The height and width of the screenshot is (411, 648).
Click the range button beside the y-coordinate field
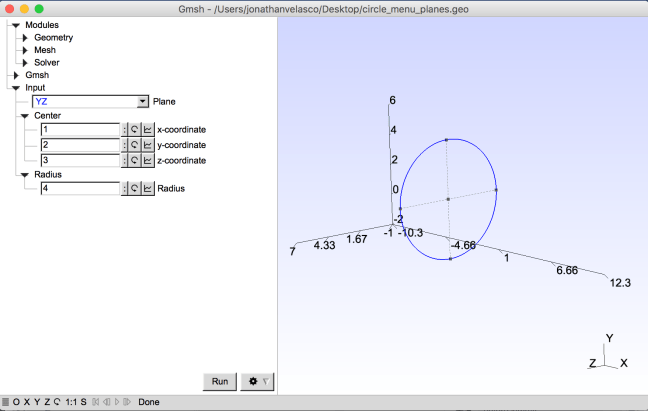coord(124,145)
